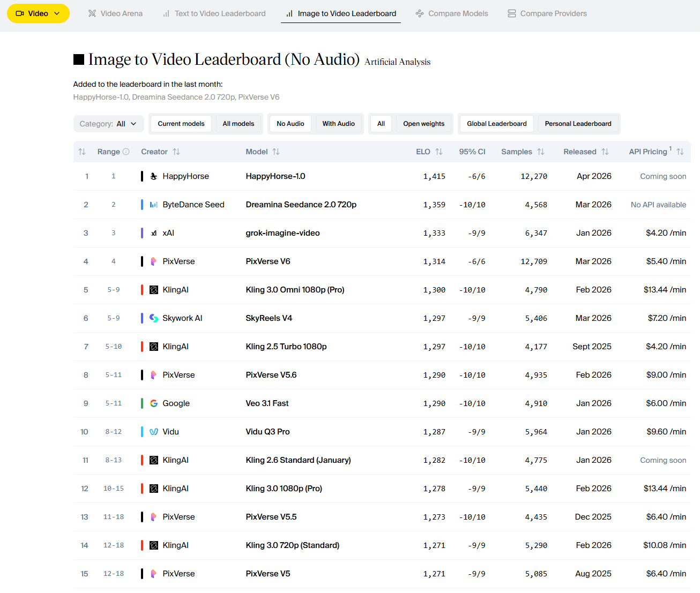Click the KlingAI icon beside Kling 2.5 Turbo
The height and width of the screenshot is (593, 700).
pyautogui.click(x=153, y=346)
